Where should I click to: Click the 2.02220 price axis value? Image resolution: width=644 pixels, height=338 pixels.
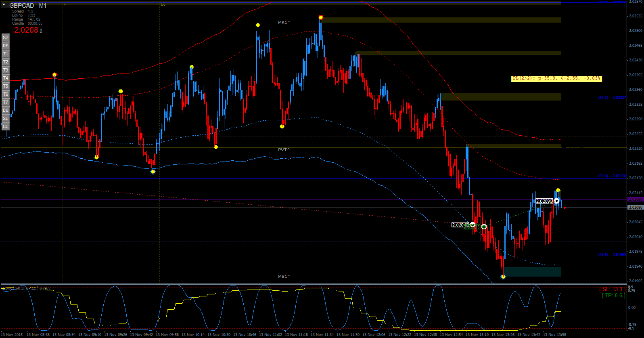(636, 149)
